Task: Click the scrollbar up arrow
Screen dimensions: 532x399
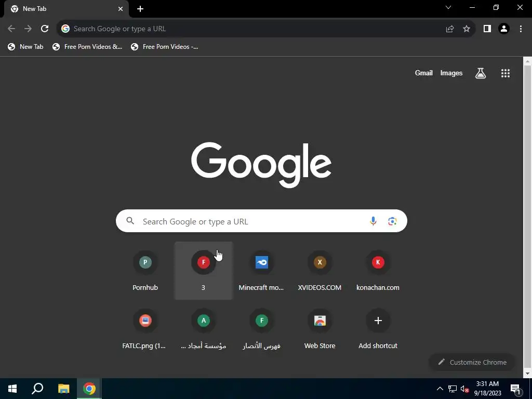Action: pos(527,61)
